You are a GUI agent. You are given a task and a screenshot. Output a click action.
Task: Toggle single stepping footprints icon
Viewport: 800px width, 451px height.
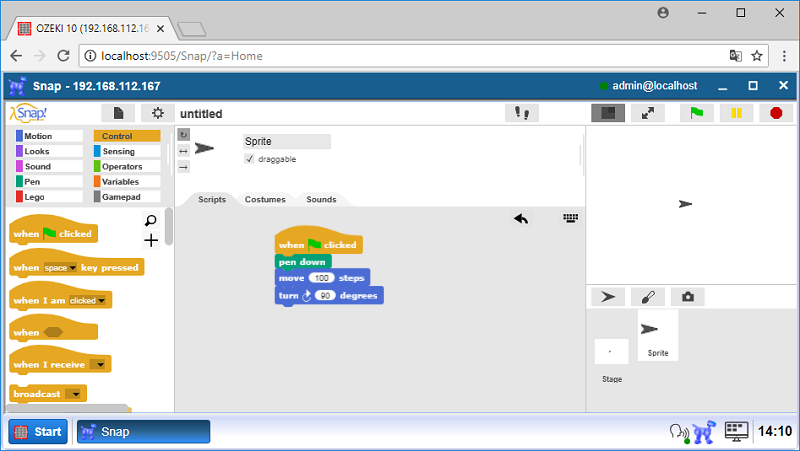tap(521, 113)
